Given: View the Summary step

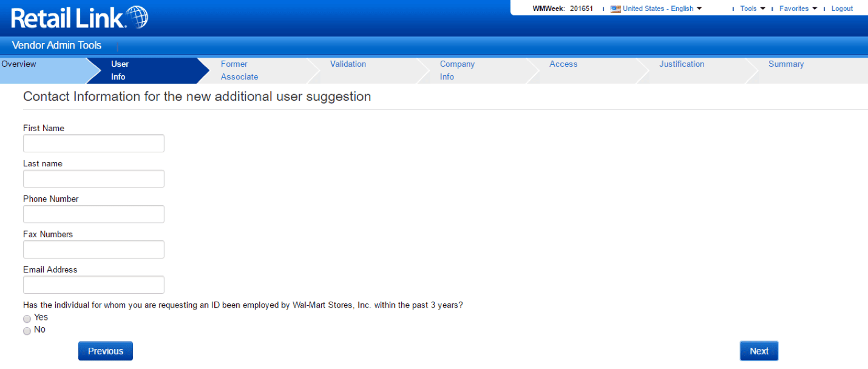Looking at the screenshot, I should point(786,64).
